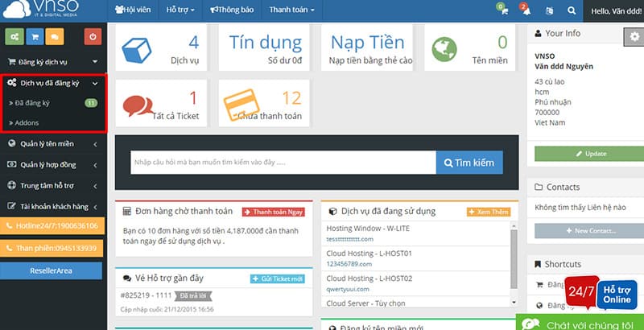Image resolution: width=644 pixels, height=330 pixels.
Task: Open the Nạp Tiền card
Action: coord(367,47)
